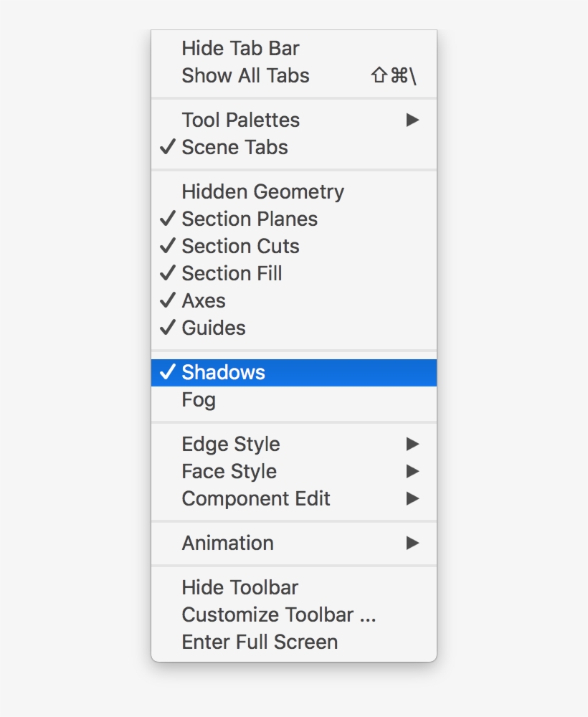588x717 pixels.
Task: Expand the Component Edit submenu
Action: (255, 498)
